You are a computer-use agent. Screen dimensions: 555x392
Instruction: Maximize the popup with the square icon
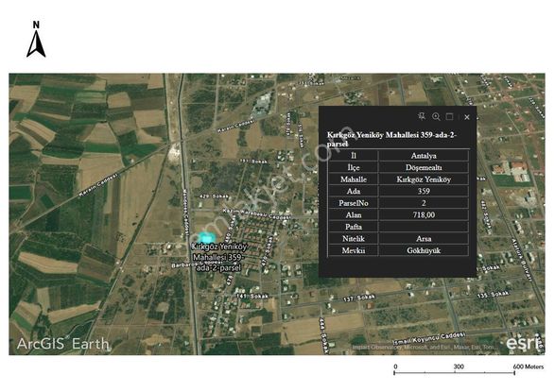click(449, 116)
